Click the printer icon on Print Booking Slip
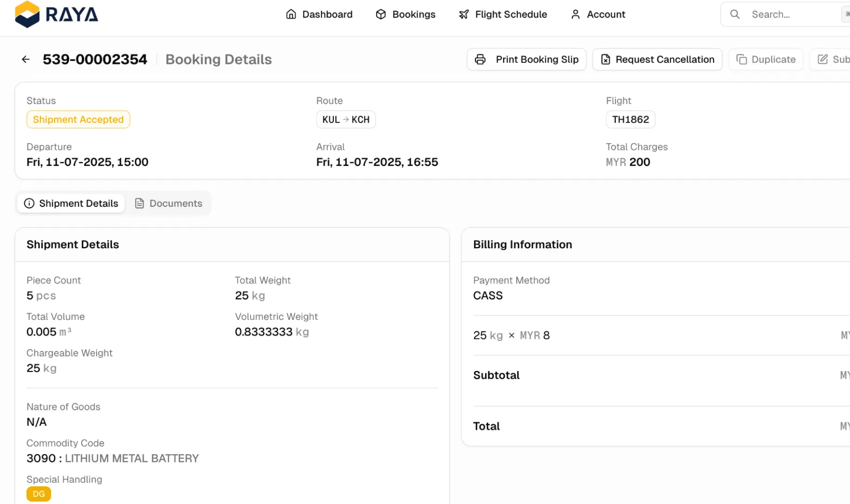The width and height of the screenshot is (850, 504). 480,59
